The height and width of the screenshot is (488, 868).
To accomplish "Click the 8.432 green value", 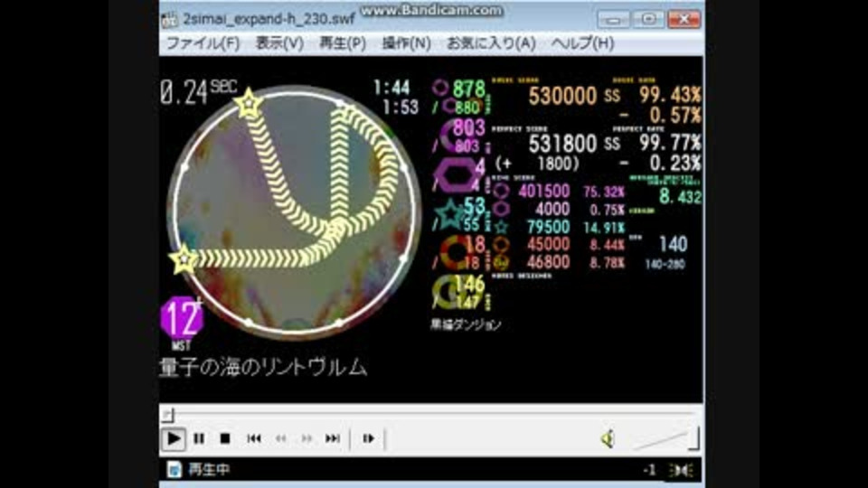I will [680, 196].
